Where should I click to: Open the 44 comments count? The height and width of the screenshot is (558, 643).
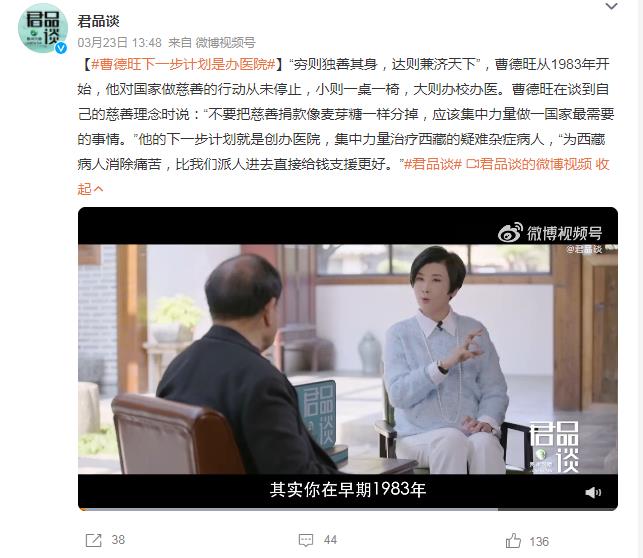point(330,540)
